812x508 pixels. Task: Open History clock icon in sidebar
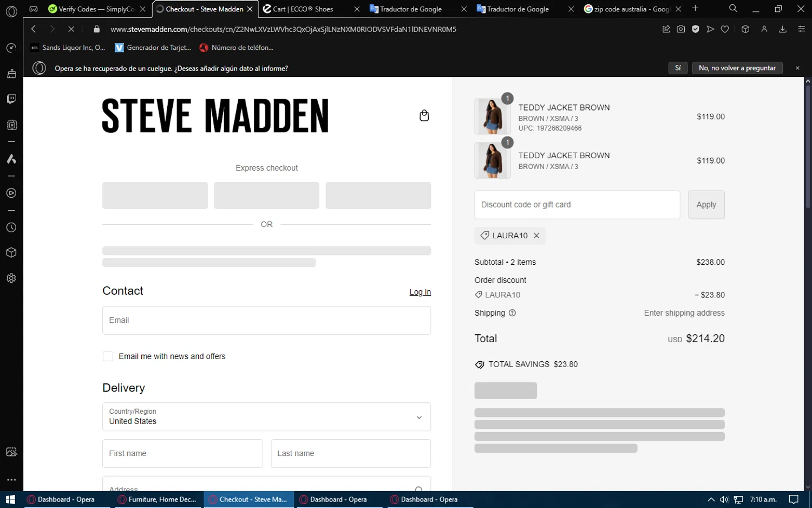tap(11, 227)
